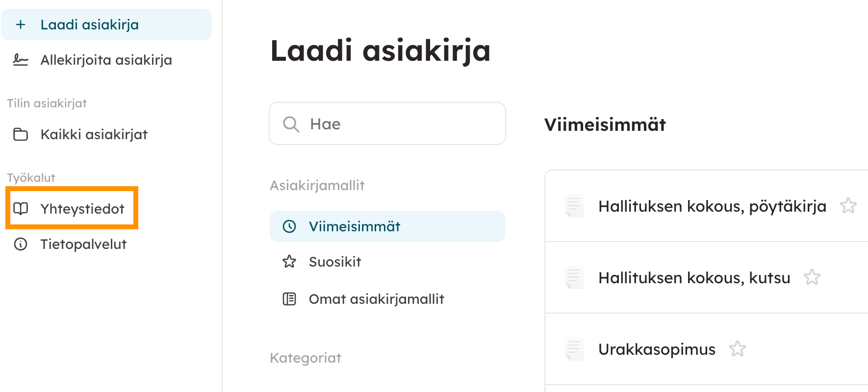Select the Viimeisimmät template filter
Screen dimensions: 868x392
click(x=354, y=226)
